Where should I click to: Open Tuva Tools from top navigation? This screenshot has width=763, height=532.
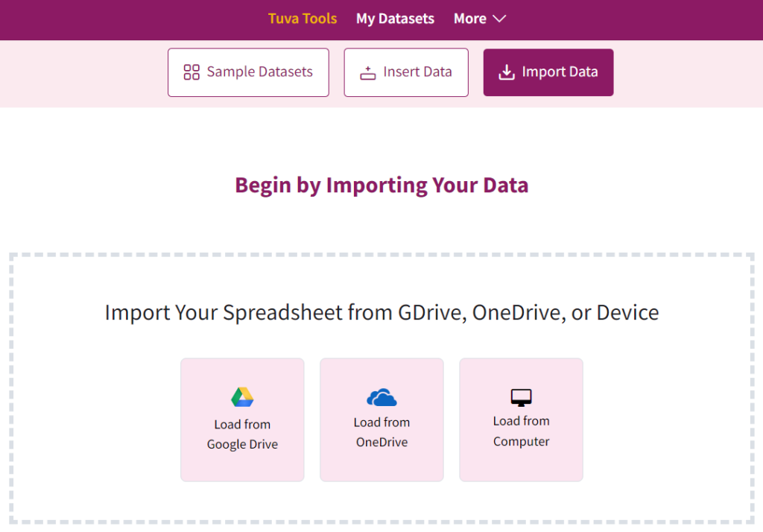[x=303, y=19]
